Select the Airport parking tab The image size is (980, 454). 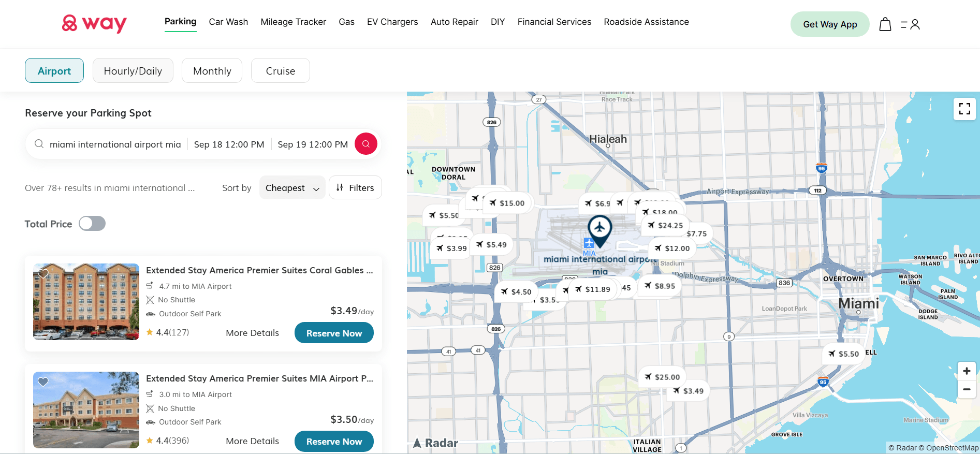(x=54, y=70)
